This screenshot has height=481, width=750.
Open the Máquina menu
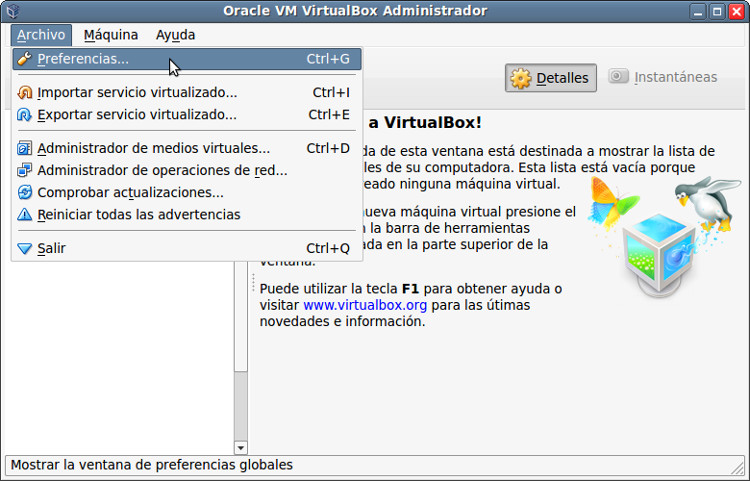[x=111, y=35]
